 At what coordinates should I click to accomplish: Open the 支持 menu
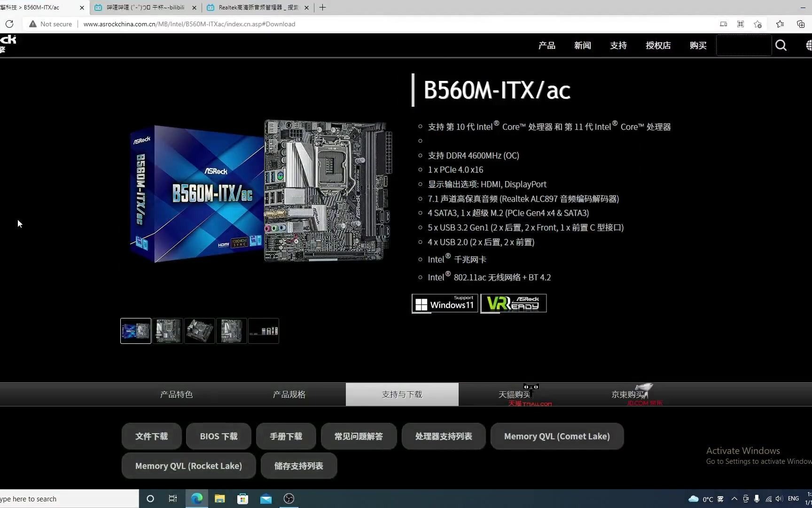coord(618,45)
